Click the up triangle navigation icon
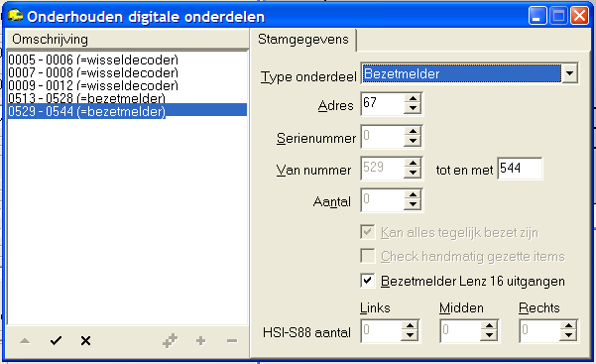596x364 pixels. click(x=25, y=340)
